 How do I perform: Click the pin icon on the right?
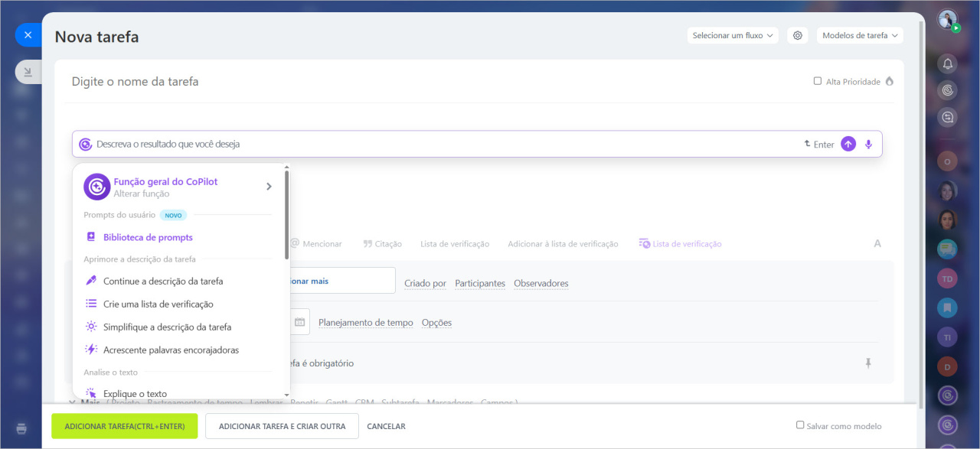click(x=868, y=363)
